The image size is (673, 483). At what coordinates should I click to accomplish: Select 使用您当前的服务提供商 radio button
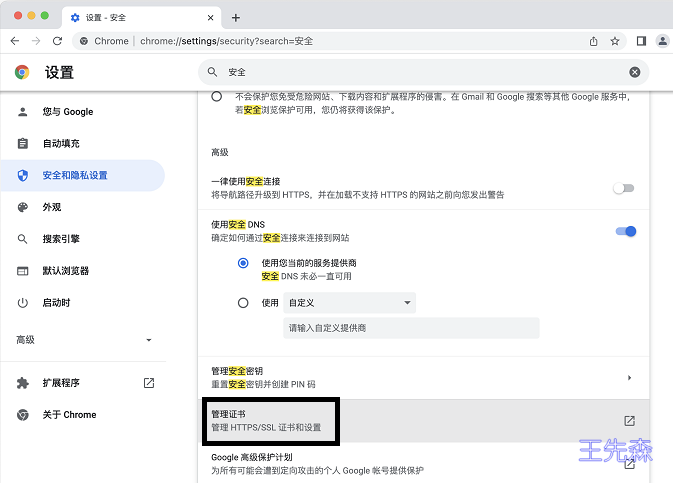(x=243, y=263)
